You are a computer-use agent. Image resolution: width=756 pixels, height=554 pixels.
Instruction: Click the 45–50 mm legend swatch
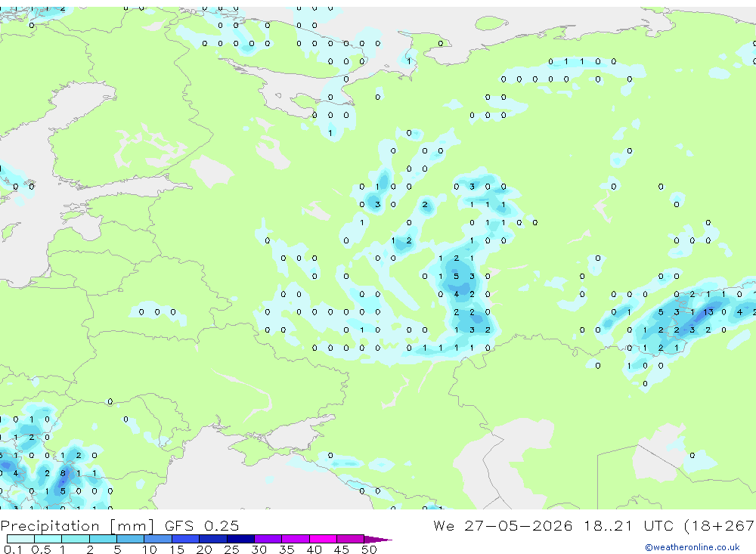(351, 539)
